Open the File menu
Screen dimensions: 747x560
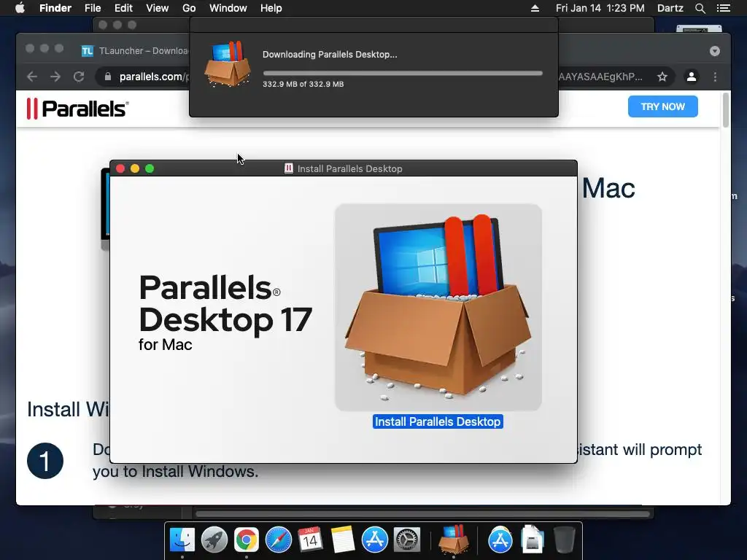click(x=93, y=8)
